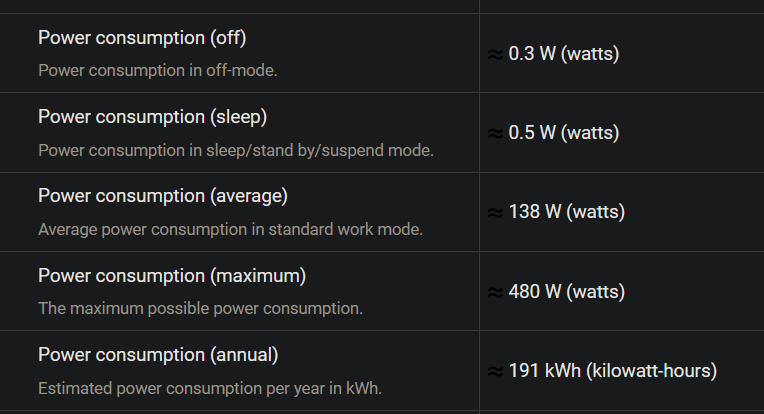
Task: Click the Power consumption (sleep) heading
Action: pyautogui.click(x=153, y=117)
